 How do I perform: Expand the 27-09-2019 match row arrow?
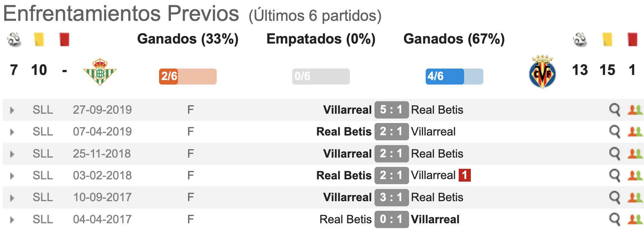click(x=12, y=110)
